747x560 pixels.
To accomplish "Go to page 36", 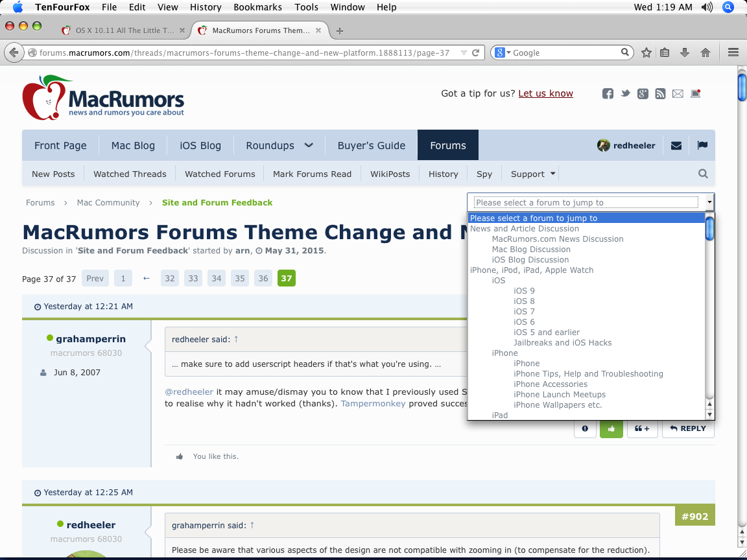I will coord(263,279).
